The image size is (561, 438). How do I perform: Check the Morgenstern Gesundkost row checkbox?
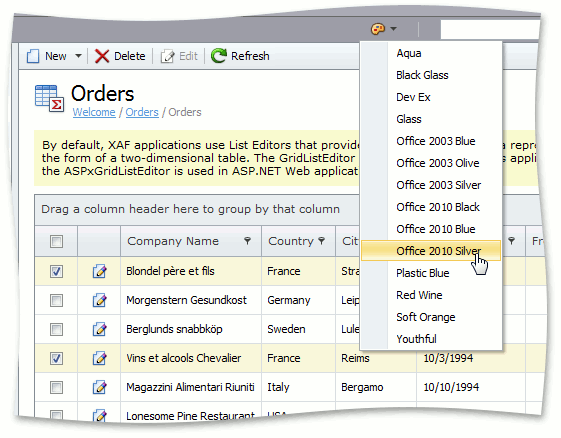click(x=56, y=300)
